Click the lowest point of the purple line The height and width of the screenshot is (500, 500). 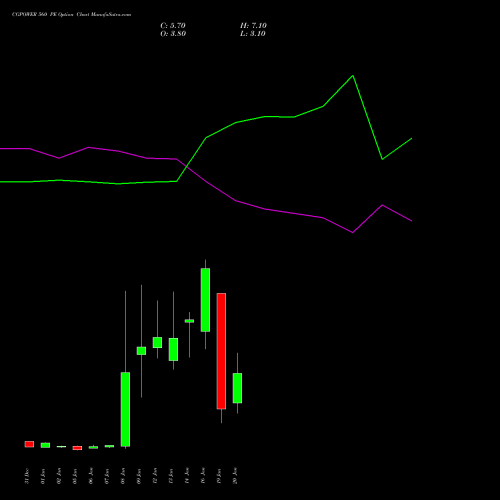click(353, 232)
